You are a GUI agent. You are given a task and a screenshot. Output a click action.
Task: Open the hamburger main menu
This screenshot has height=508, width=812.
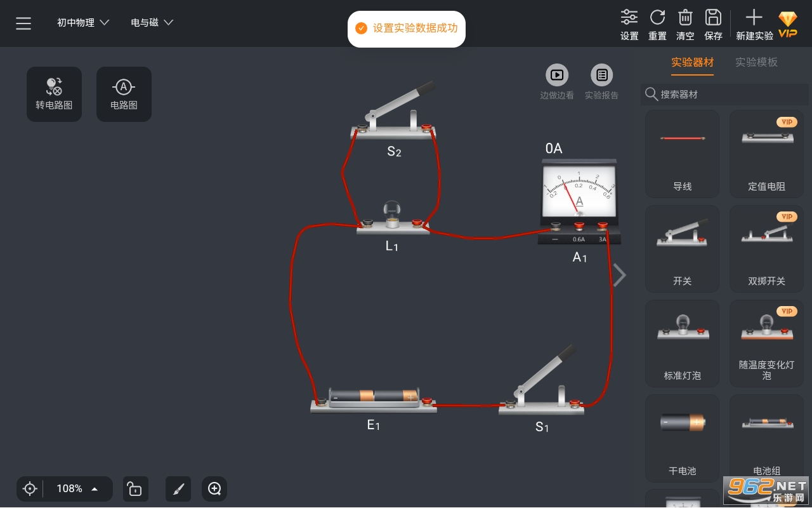[x=23, y=23]
